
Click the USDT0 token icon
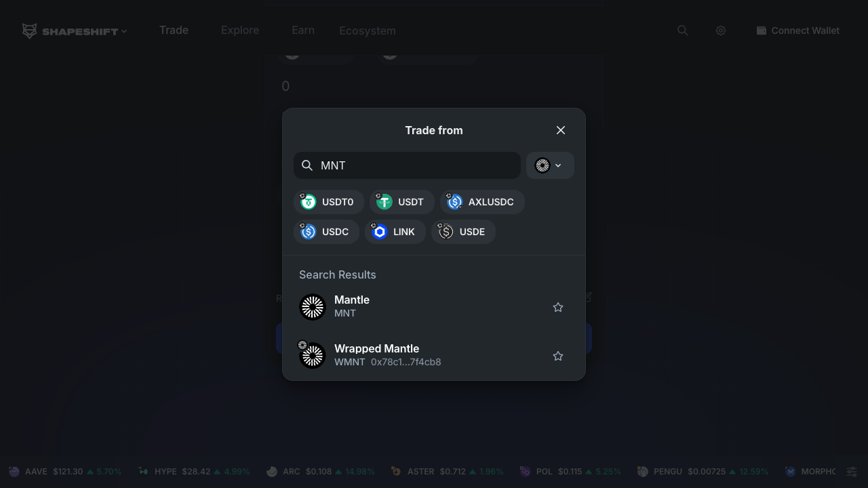pyautogui.click(x=309, y=202)
